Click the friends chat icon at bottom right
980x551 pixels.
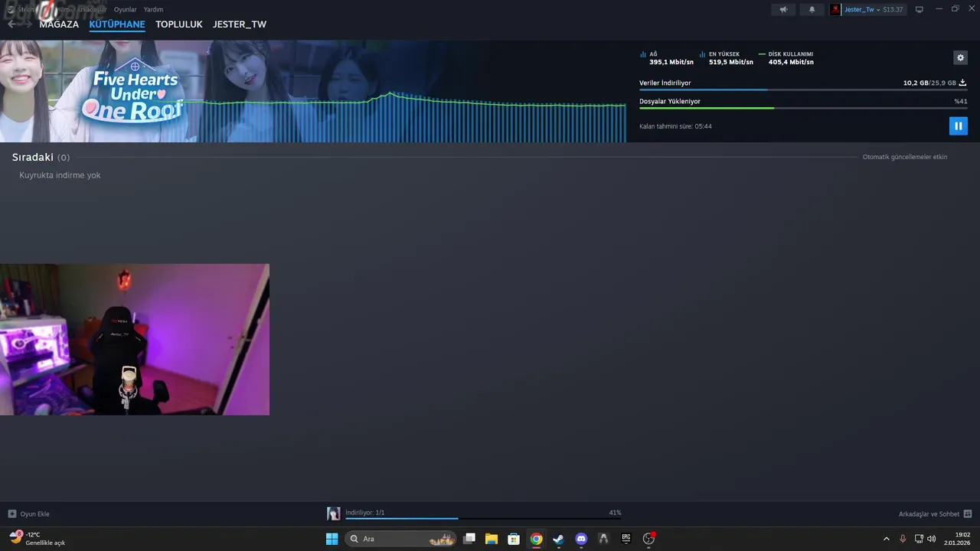[x=968, y=514]
